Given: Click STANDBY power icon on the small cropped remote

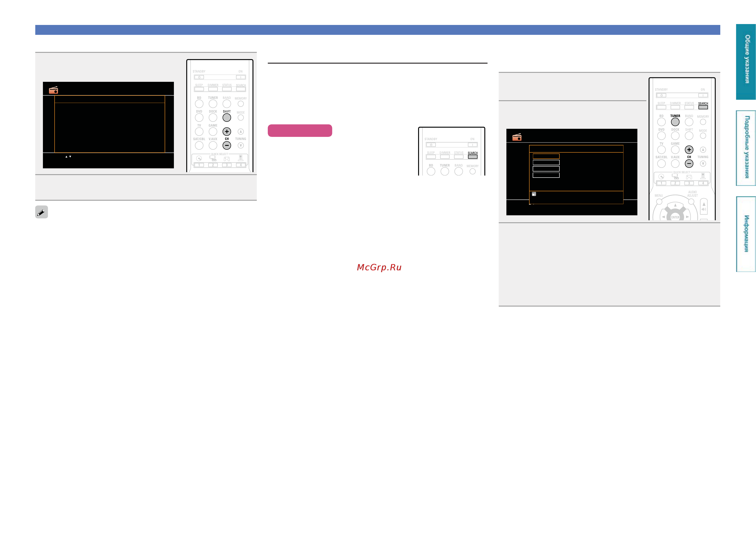Looking at the screenshot, I should 431,145.
